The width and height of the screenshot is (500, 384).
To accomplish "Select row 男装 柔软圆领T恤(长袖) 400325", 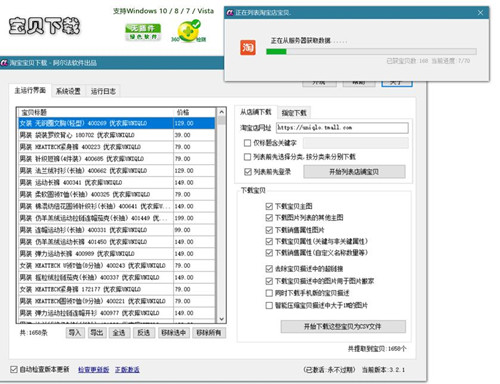I will [117, 194].
